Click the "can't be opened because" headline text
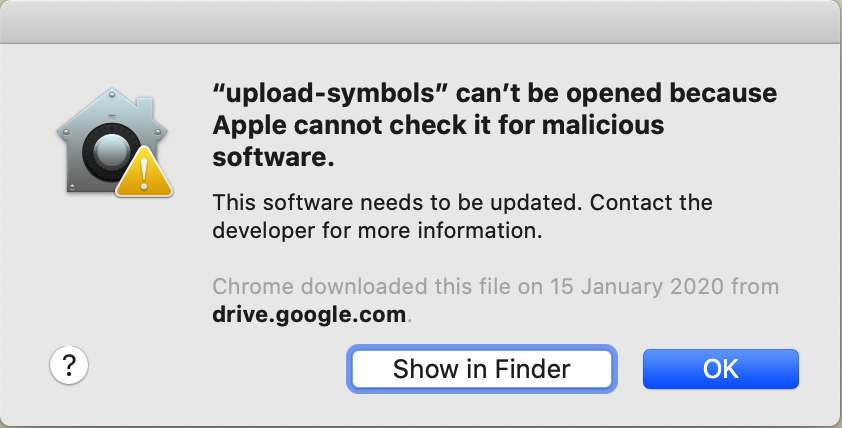Image resolution: width=842 pixels, height=428 pixels. (616, 93)
